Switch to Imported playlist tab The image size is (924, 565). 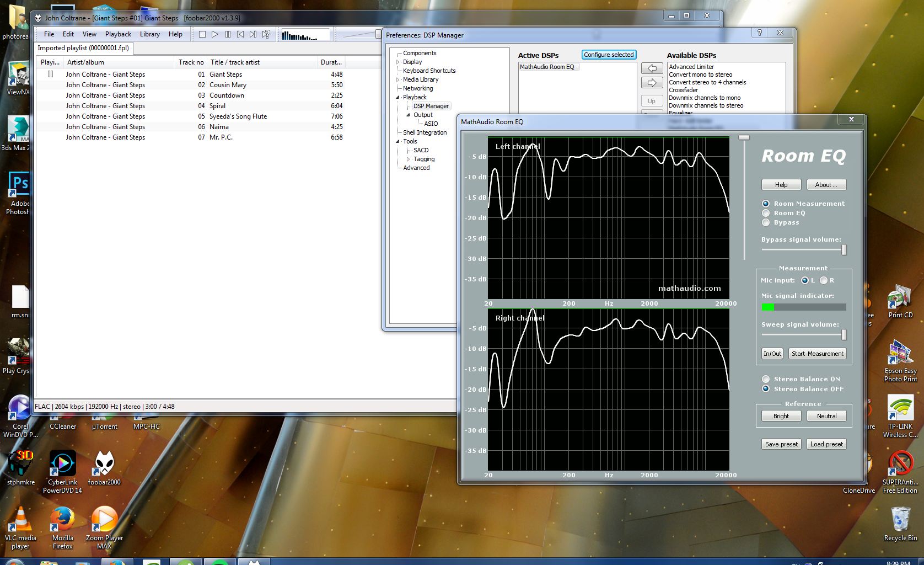tap(83, 48)
